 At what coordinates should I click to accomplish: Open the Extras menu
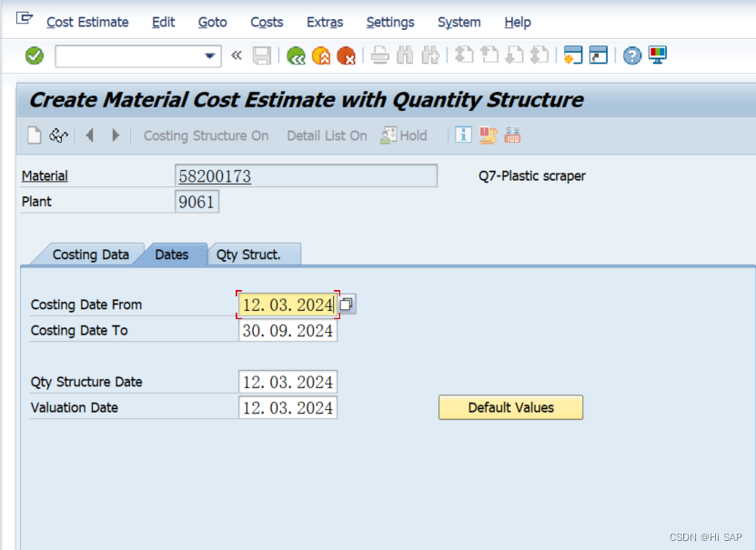point(325,22)
